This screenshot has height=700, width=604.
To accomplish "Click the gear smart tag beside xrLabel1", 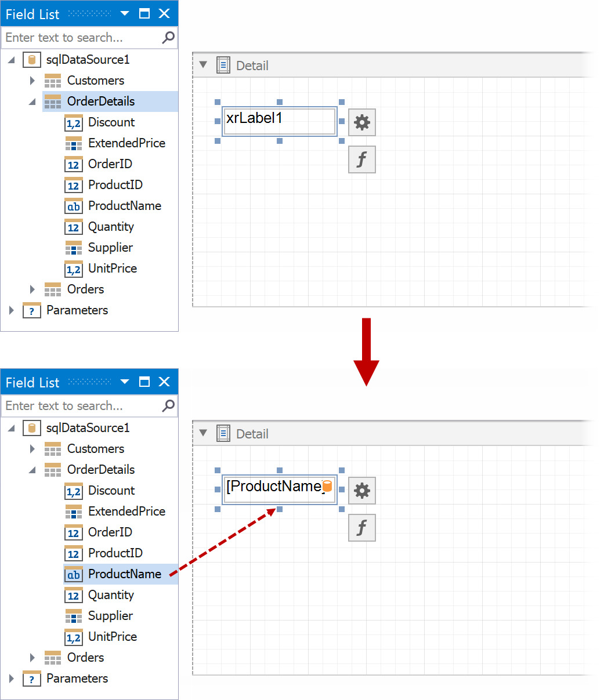I will coord(362,122).
